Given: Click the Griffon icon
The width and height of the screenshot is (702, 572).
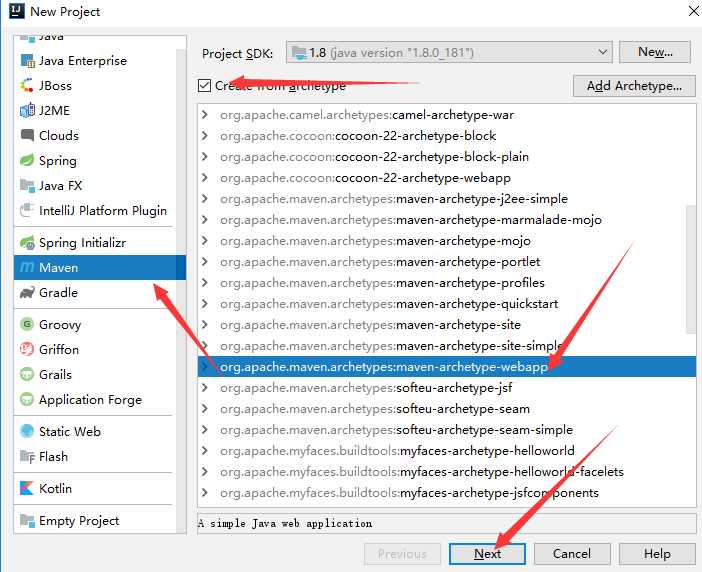Looking at the screenshot, I should click(x=27, y=349).
